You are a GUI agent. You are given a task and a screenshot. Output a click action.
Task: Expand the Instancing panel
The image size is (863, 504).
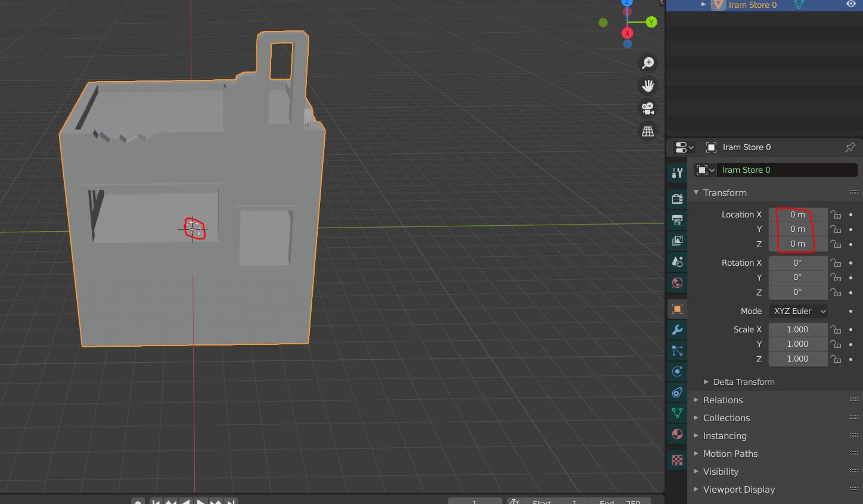(696, 436)
